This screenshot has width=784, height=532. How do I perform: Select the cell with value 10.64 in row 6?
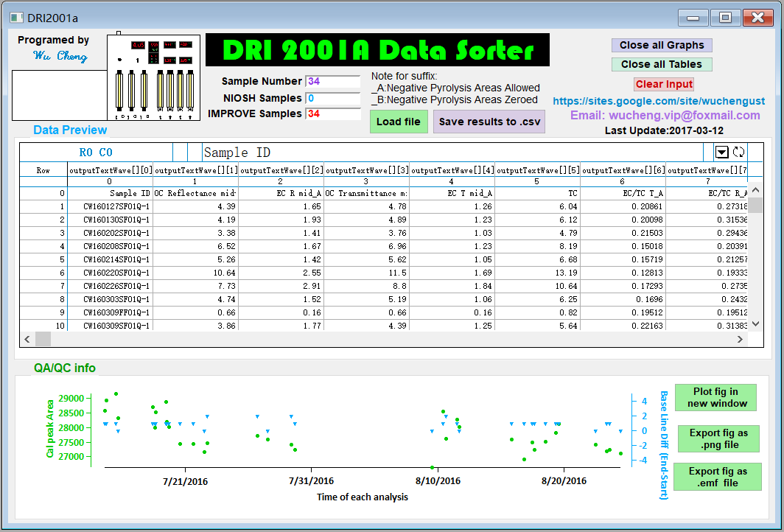pos(196,273)
